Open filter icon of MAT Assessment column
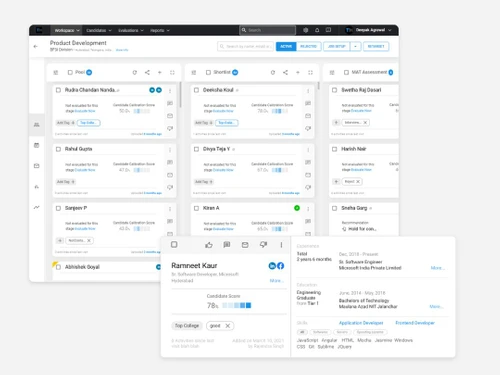Image resolution: width=500 pixels, height=375 pixels. click(332, 72)
